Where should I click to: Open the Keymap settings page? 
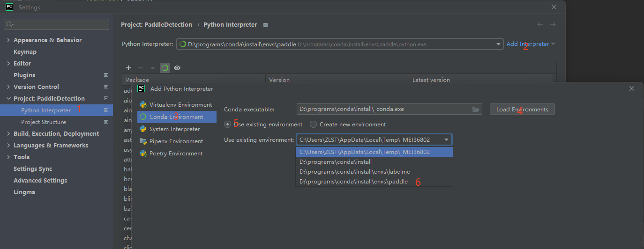(x=25, y=51)
